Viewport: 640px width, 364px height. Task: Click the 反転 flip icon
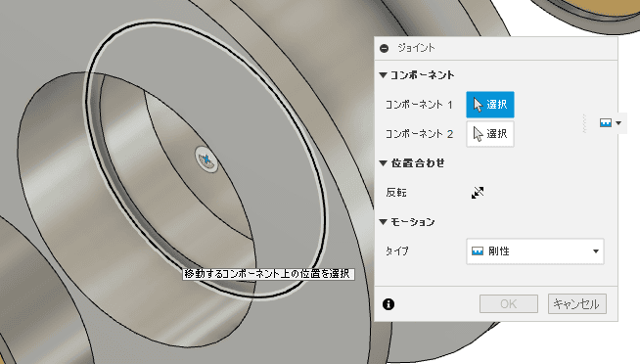tap(478, 193)
